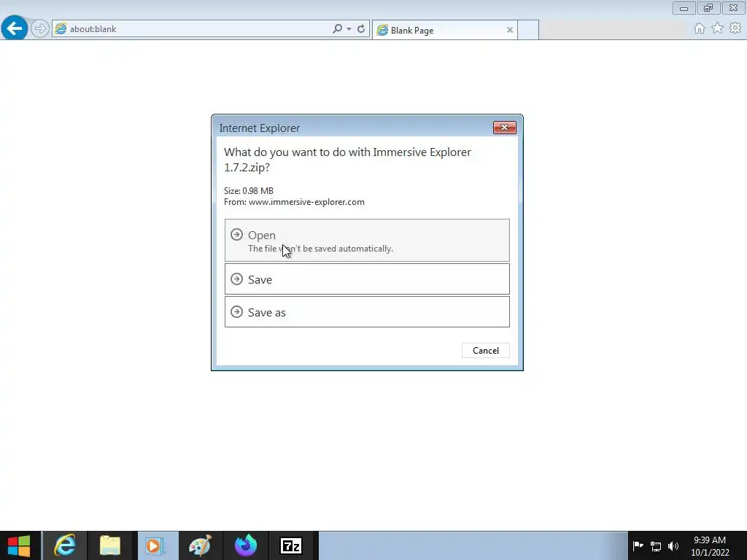
Task: Minimize the Internet Explorer browser window
Action: [x=684, y=8]
